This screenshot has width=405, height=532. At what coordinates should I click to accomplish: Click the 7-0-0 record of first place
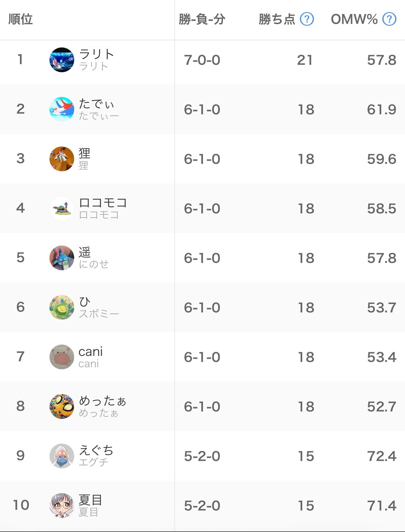pyautogui.click(x=202, y=60)
